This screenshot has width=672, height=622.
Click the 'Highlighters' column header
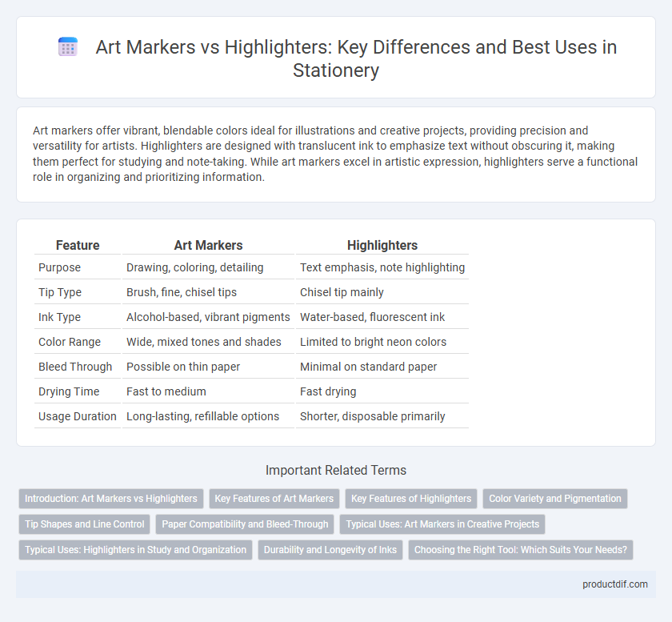coord(382,246)
